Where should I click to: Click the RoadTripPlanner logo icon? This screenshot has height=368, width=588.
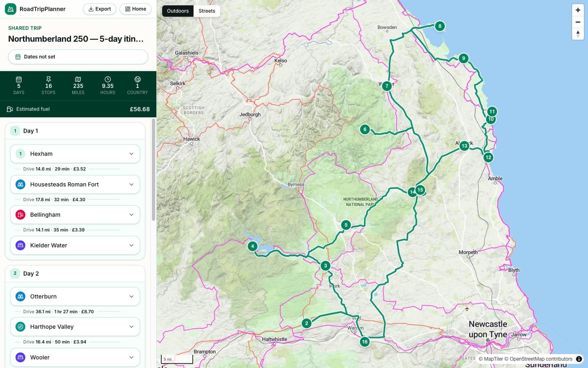point(11,9)
